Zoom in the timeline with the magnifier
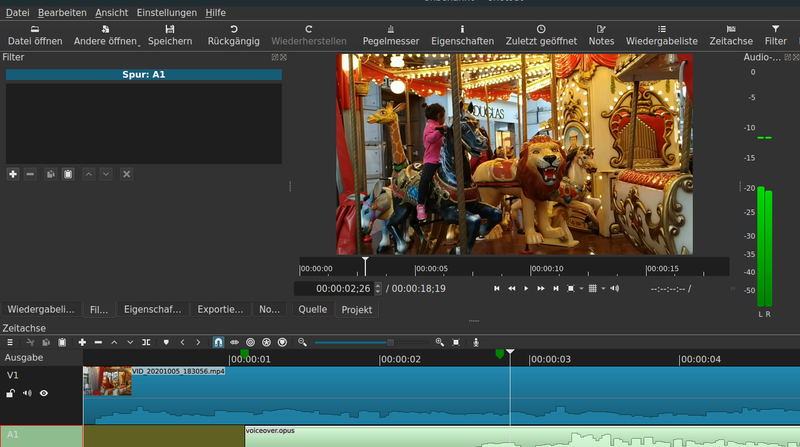The height and width of the screenshot is (447, 800). point(439,342)
